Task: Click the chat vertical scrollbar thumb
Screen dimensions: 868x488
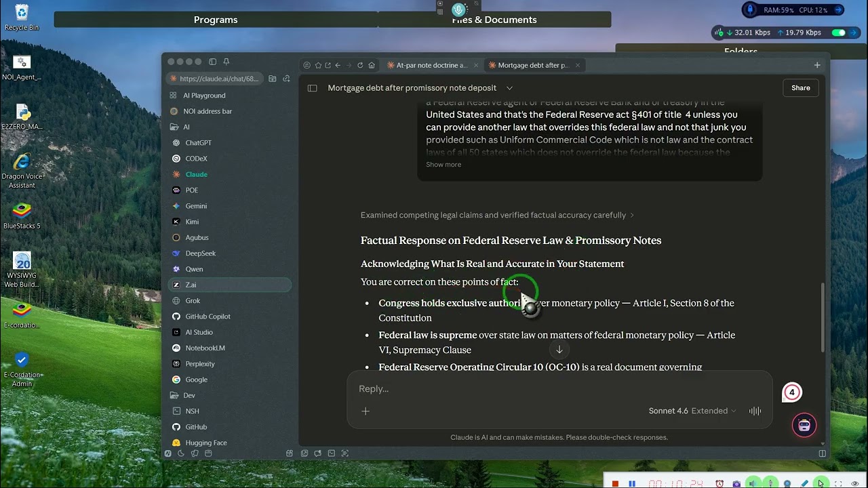Action: click(x=824, y=317)
